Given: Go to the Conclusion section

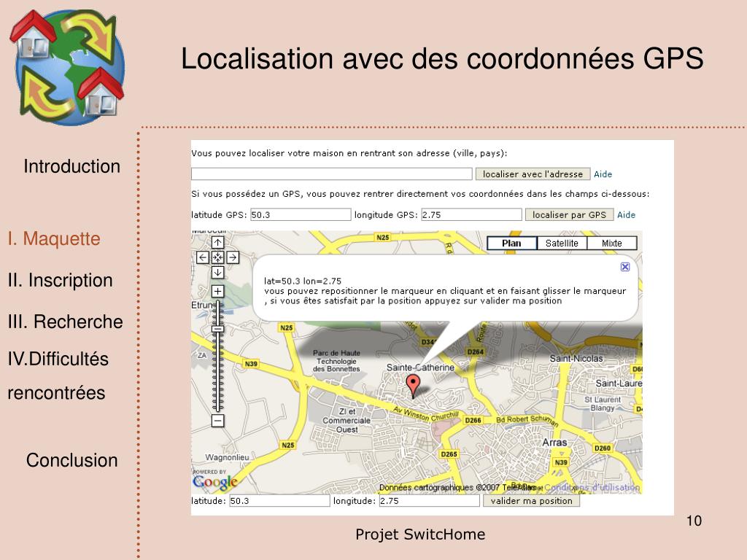Looking at the screenshot, I should pos(72,461).
